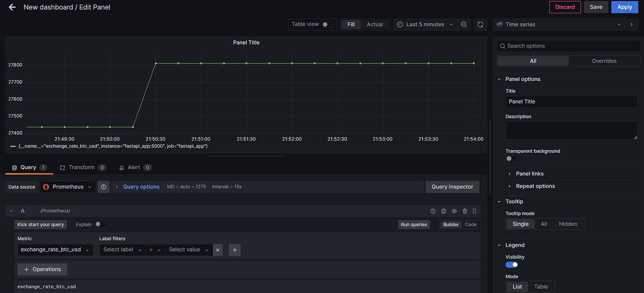Screen dimensions: 644x293
Task: Open the Prometheus data source dropdown
Action: tap(68, 187)
